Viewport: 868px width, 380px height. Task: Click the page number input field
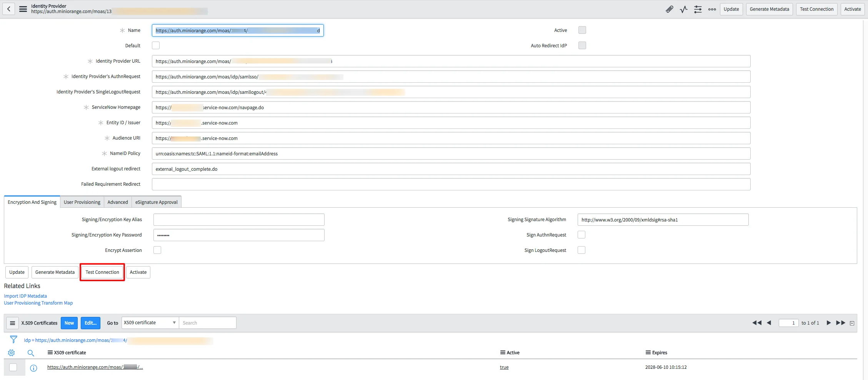pos(789,323)
